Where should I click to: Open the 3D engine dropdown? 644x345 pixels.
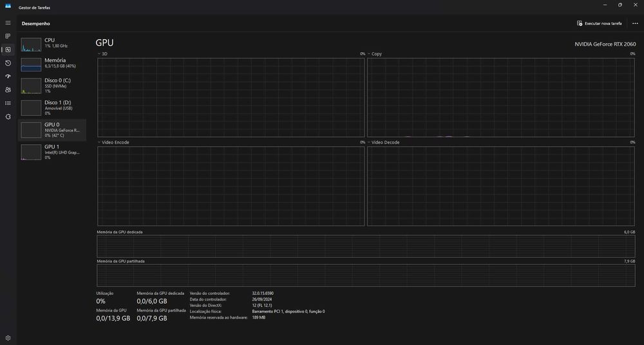tap(102, 54)
